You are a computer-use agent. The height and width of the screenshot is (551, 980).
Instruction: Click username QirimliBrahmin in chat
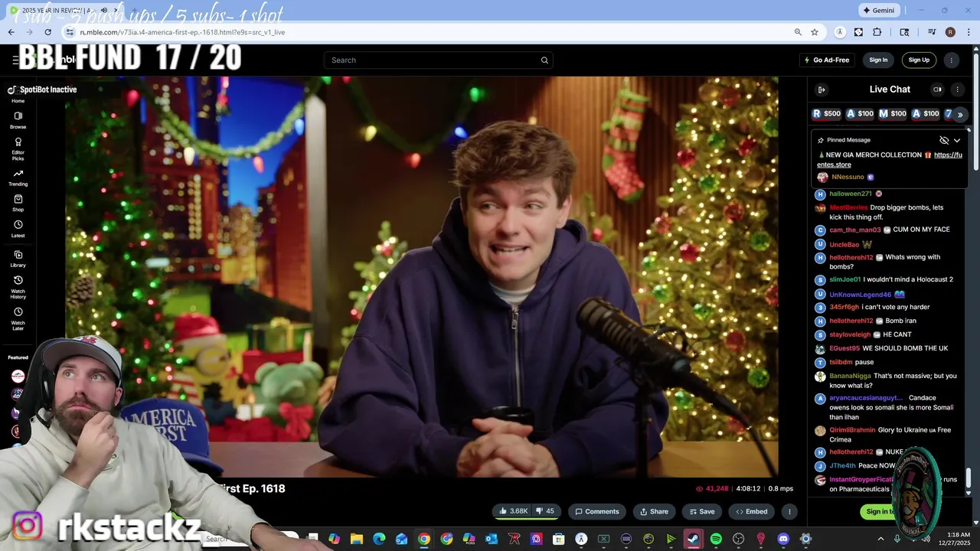coord(852,430)
